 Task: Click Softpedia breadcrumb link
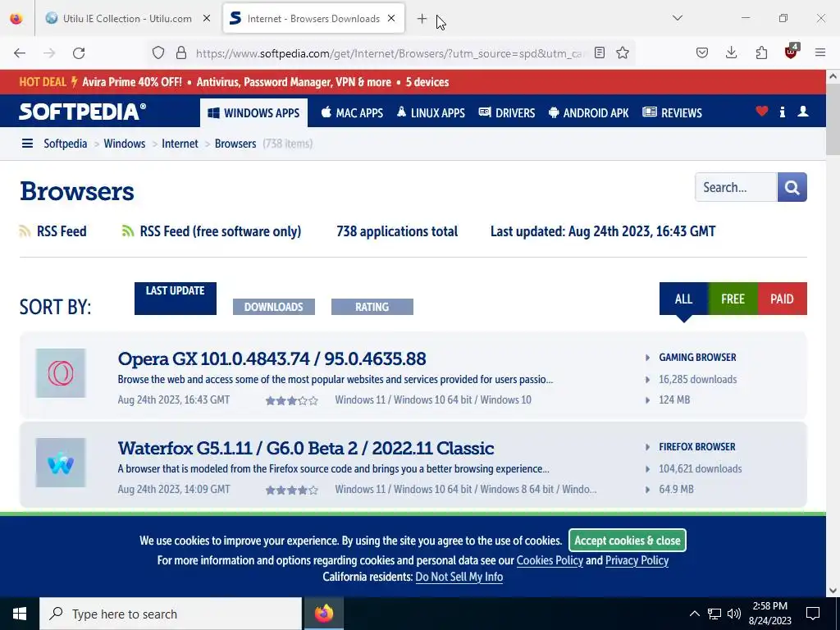tap(66, 144)
